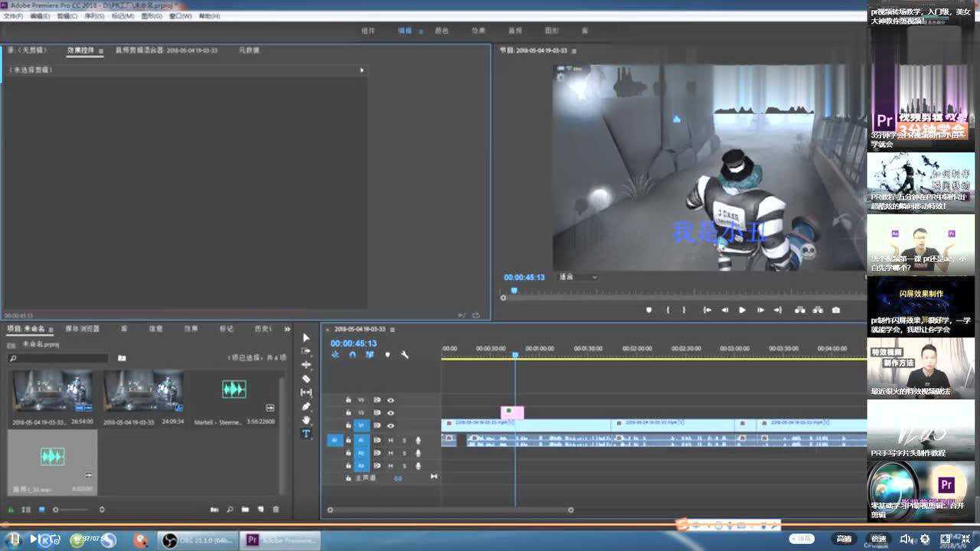Screen dimensions: 980x551
Task: Click the Extract button
Action: click(x=818, y=310)
